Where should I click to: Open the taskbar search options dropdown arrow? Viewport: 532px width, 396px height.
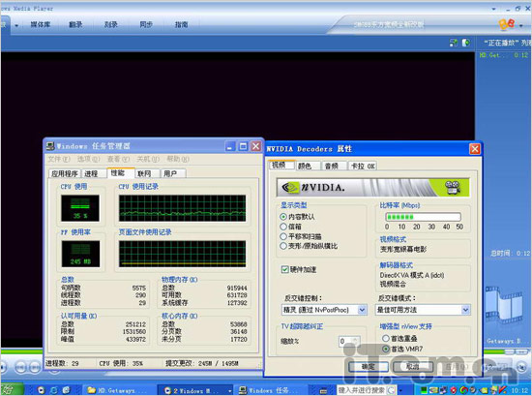pos(400,390)
